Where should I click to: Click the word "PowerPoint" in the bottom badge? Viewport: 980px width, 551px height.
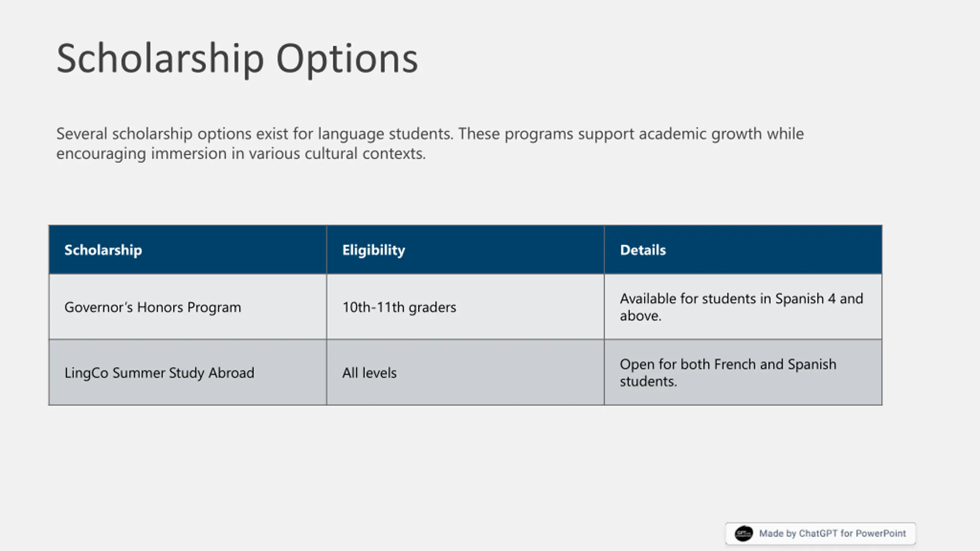[x=880, y=533]
